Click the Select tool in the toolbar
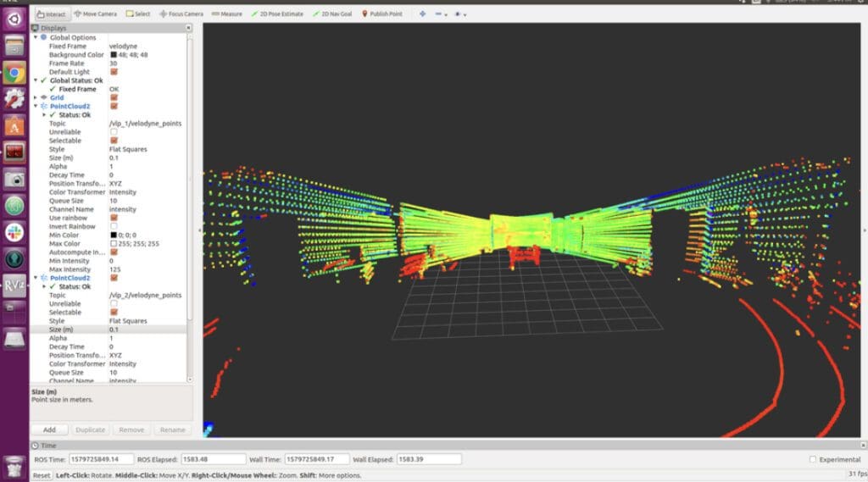The width and height of the screenshot is (868, 482). coord(137,14)
